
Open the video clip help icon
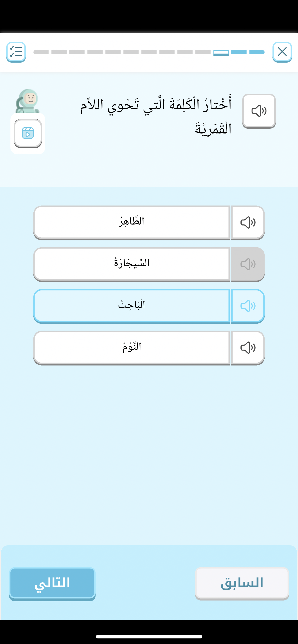coord(28,133)
